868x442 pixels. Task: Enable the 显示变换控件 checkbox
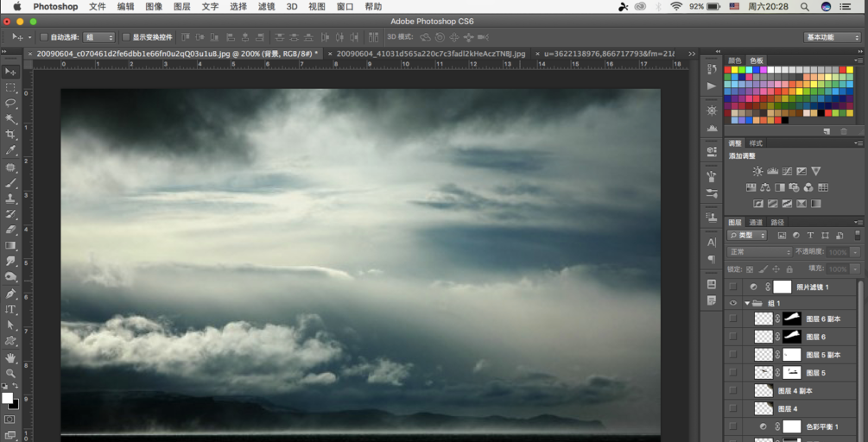[125, 38]
